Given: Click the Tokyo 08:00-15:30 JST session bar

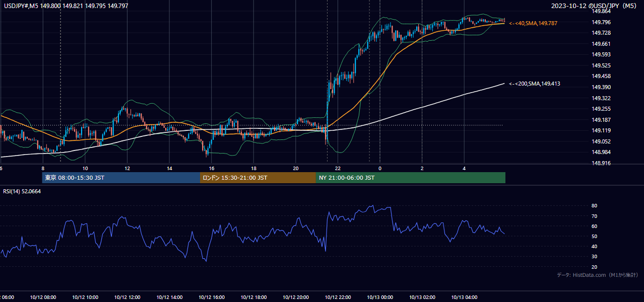Looking at the screenshot, I should [x=121, y=178].
